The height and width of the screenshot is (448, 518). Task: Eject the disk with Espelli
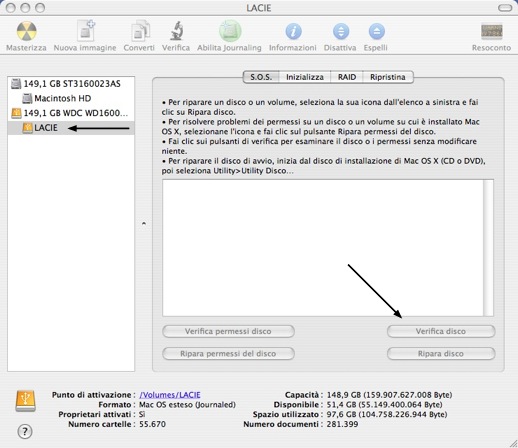[376, 32]
